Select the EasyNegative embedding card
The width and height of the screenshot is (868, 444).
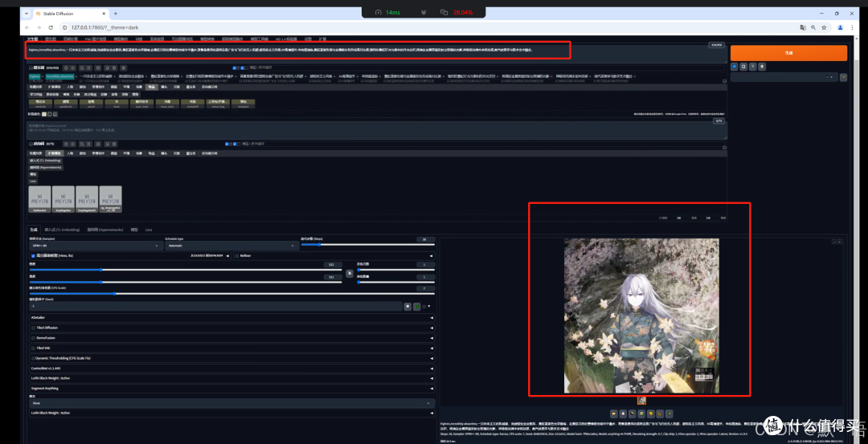pyautogui.click(x=64, y=199)
